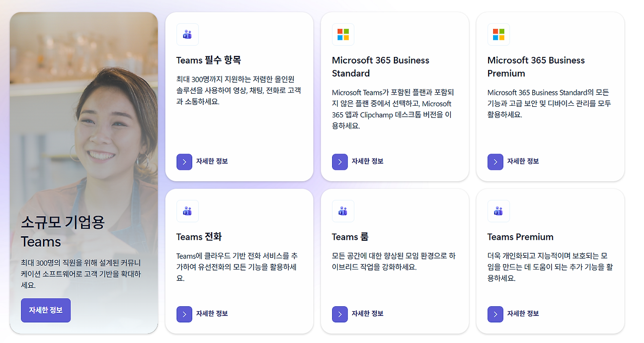Click the arrow button under Microsoft 365 Business Premium
644x343 pixels.
(x=496, y=162)
